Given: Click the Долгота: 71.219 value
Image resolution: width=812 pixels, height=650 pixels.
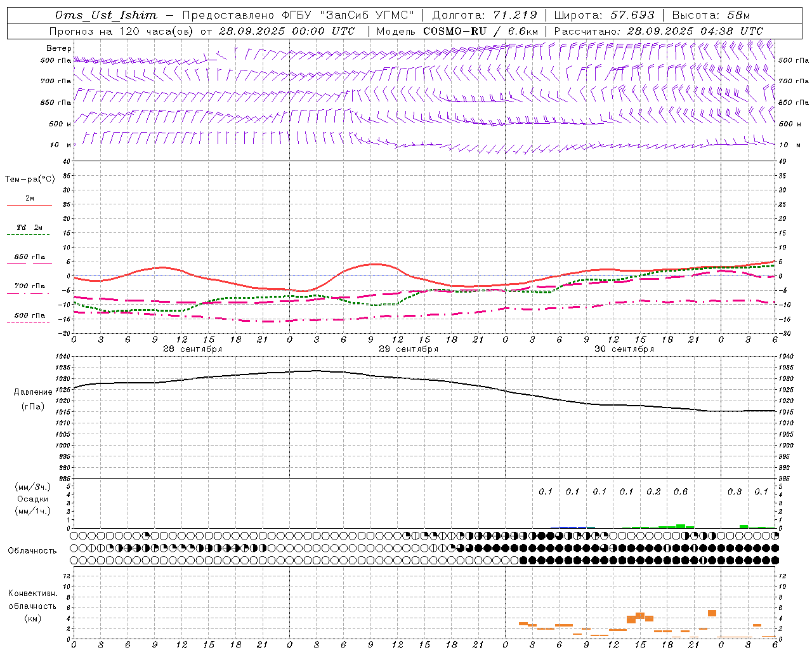Looking at the screenshot, I should (x=485, y=15).
